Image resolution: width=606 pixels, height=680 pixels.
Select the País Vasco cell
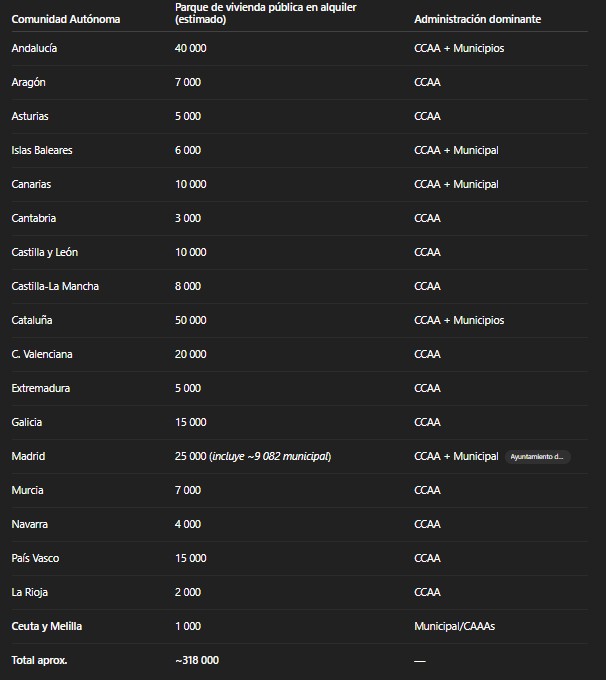point(35,558)
